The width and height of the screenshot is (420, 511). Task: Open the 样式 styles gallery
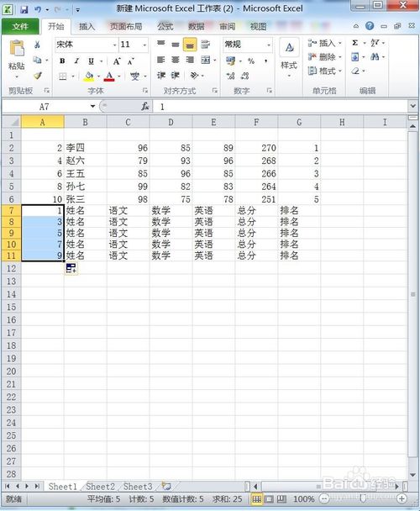click(x=289, y=59)
